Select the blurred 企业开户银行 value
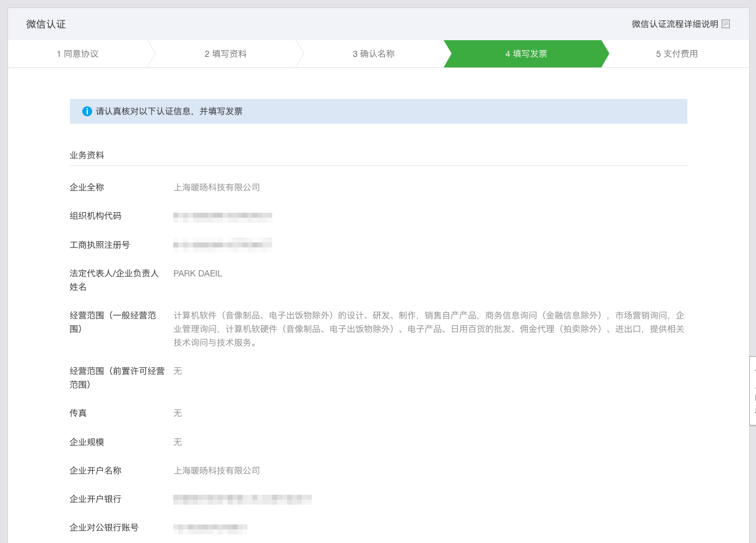756x543 pixels. 243,499
